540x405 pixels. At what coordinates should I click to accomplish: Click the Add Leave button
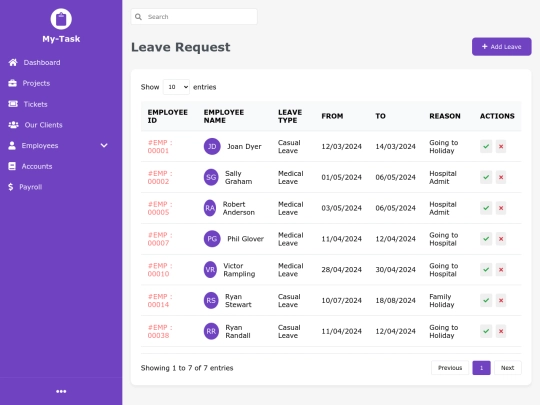coord(501,46)
